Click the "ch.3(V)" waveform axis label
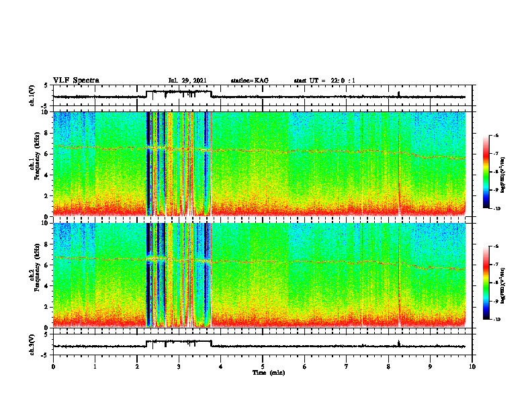This screenshot has width=532, height=411. (32, 345)
